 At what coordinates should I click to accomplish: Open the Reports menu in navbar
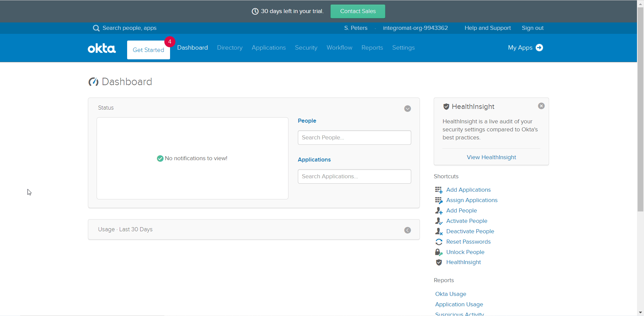pos(372,48)
